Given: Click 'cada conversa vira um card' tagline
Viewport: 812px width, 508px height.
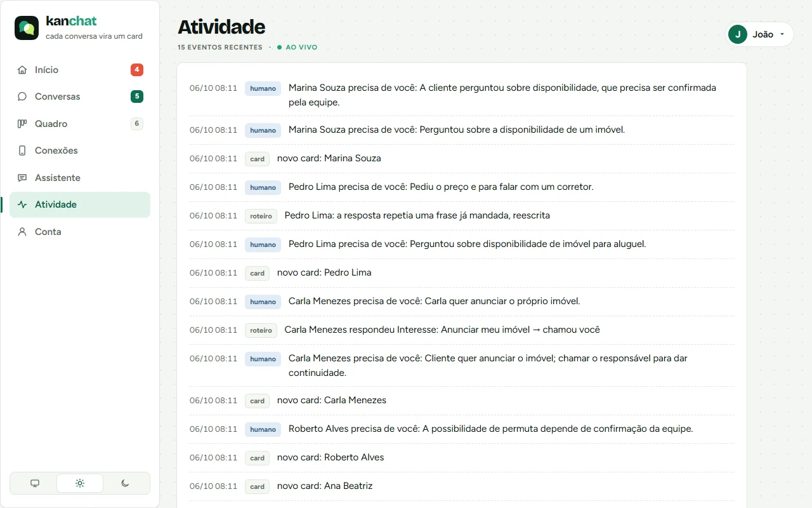Looking at the screenshot, I should click(94, 36).
